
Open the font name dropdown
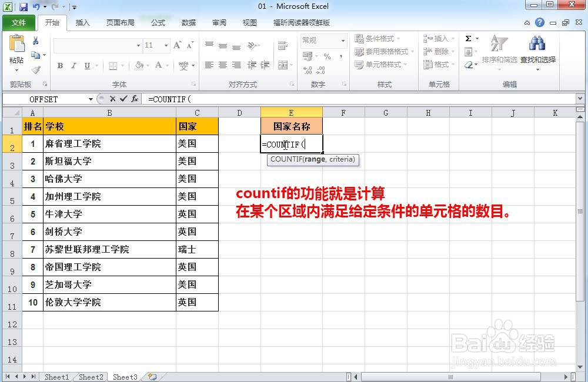[138, 45]
